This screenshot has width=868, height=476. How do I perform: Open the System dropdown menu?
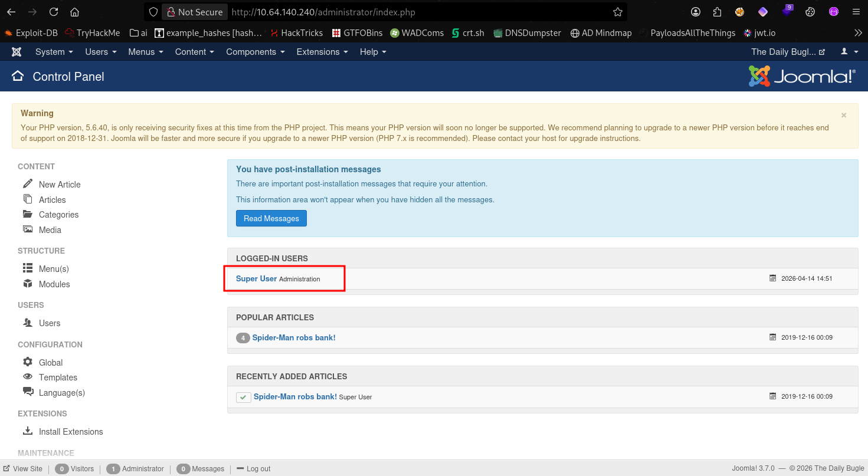click(54, 52)
